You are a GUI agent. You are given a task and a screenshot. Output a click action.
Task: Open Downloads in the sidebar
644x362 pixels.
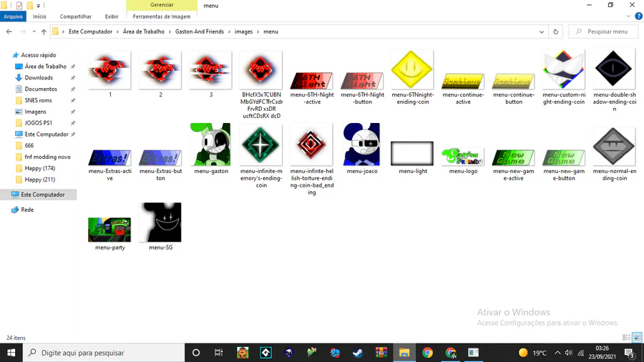click(39, 77)
